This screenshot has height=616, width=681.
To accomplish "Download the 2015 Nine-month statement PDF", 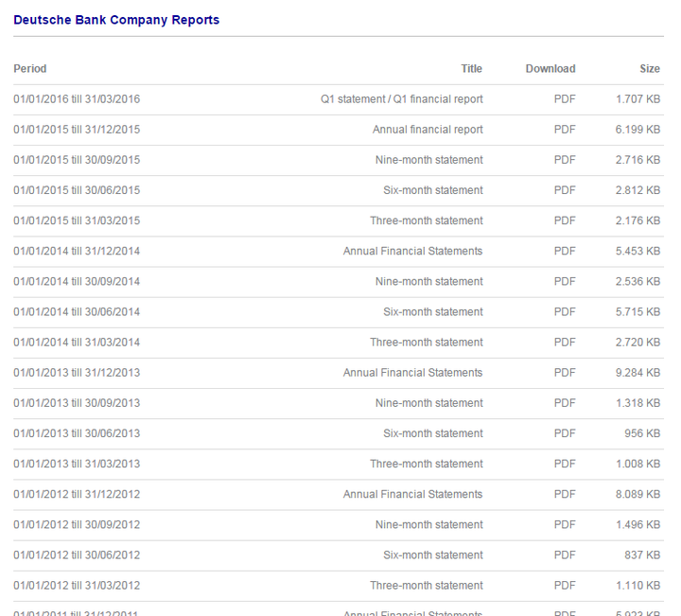I will [565, 160].
